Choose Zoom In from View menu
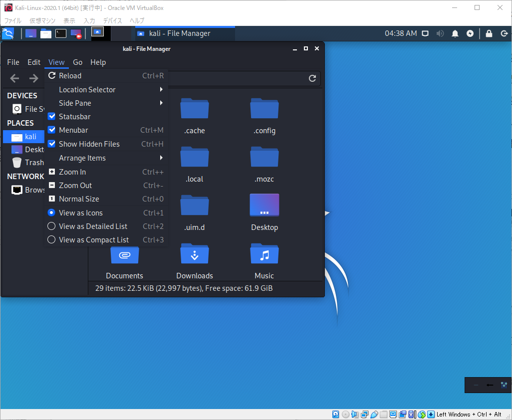The width and height of the screenshot is (512, 420). [x=106, y=172]
